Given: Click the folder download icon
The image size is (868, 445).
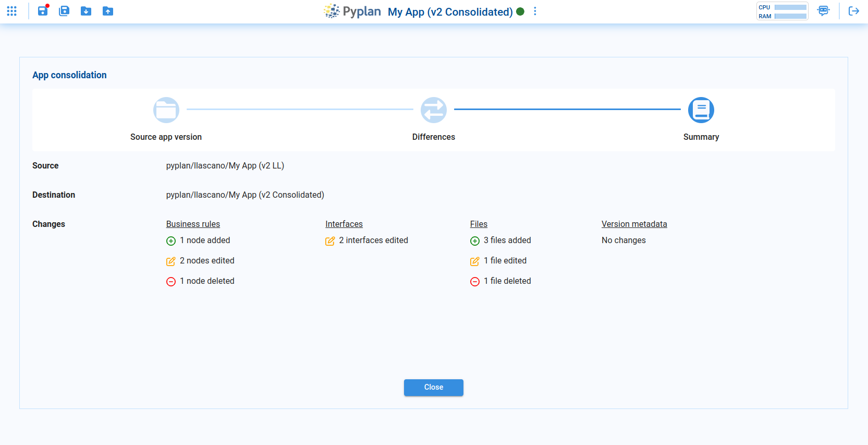Looking at the screenshot, I should pos(86,11).
